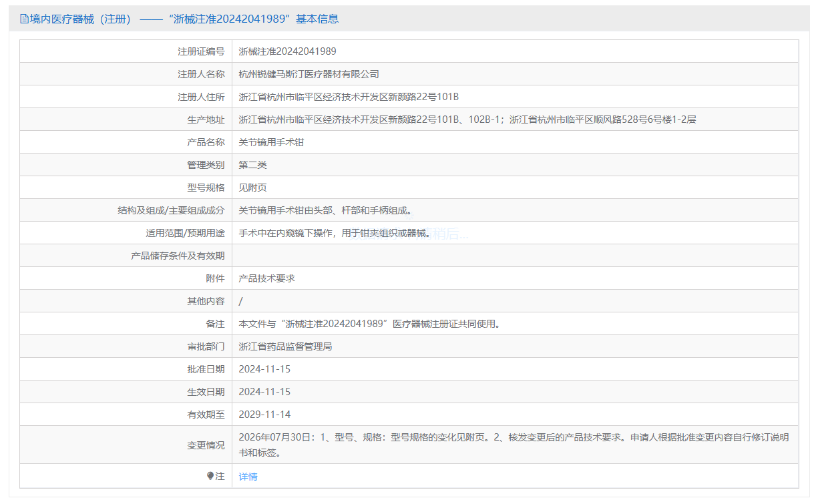Viewport: 816px width, 504px height.
Task: Click the 第二类 category value
Action: point(253,165)
